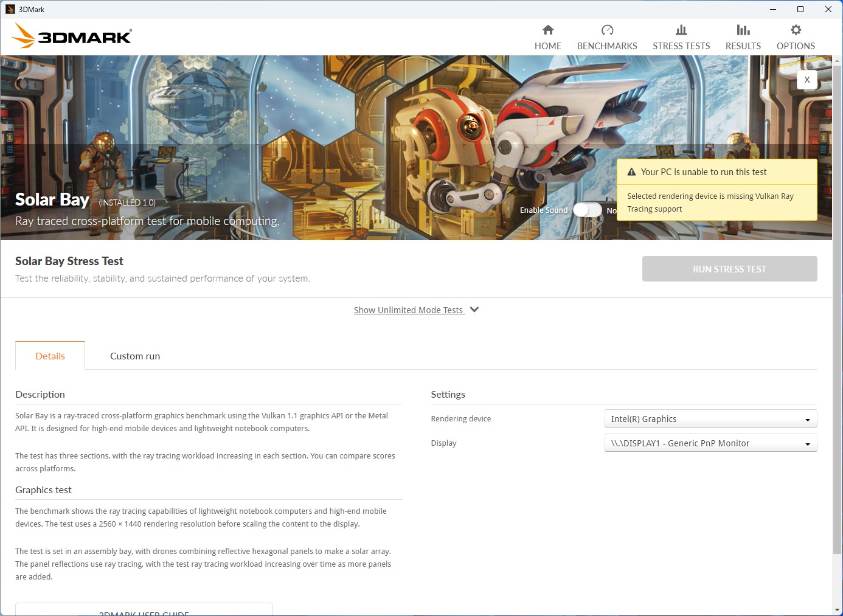The width and height of the screenshot is (843, 616).
Task: Open the Display dropdown
Action: click(x=710, y=443)
